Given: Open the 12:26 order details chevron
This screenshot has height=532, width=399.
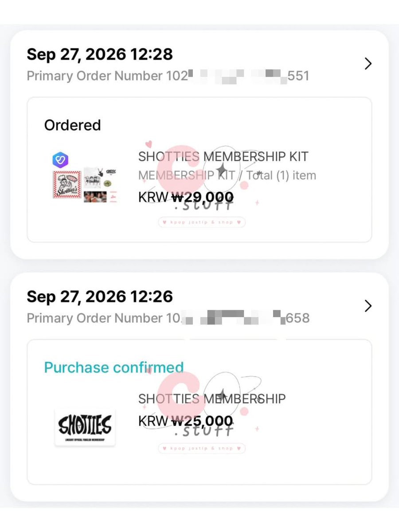Looking at the screenshot, I should click(368, 306).
